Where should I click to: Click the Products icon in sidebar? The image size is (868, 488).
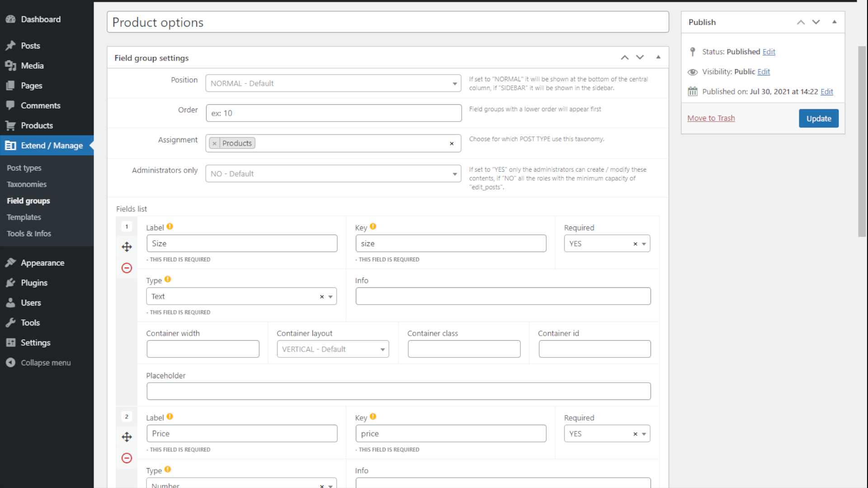tap(10, 125)
